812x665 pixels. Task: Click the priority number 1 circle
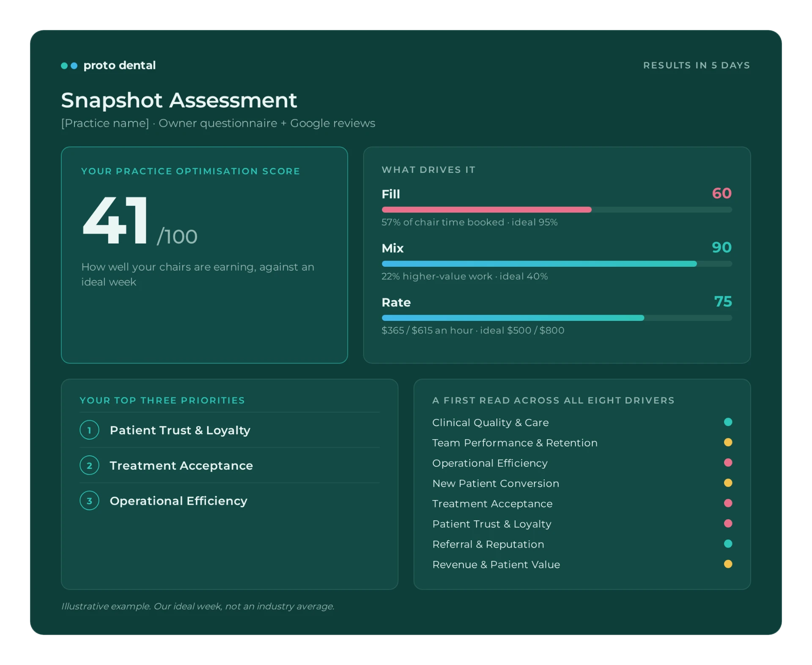pos(89,430)
